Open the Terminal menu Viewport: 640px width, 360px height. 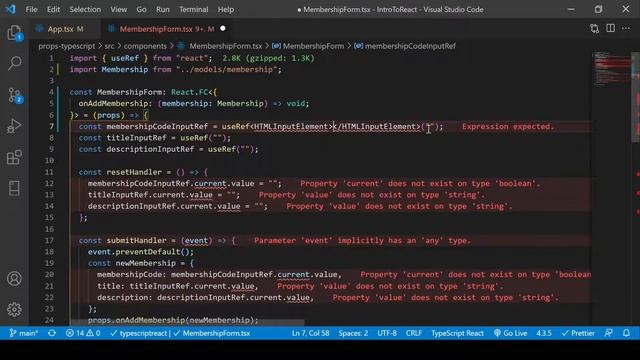tap(193, 9)
